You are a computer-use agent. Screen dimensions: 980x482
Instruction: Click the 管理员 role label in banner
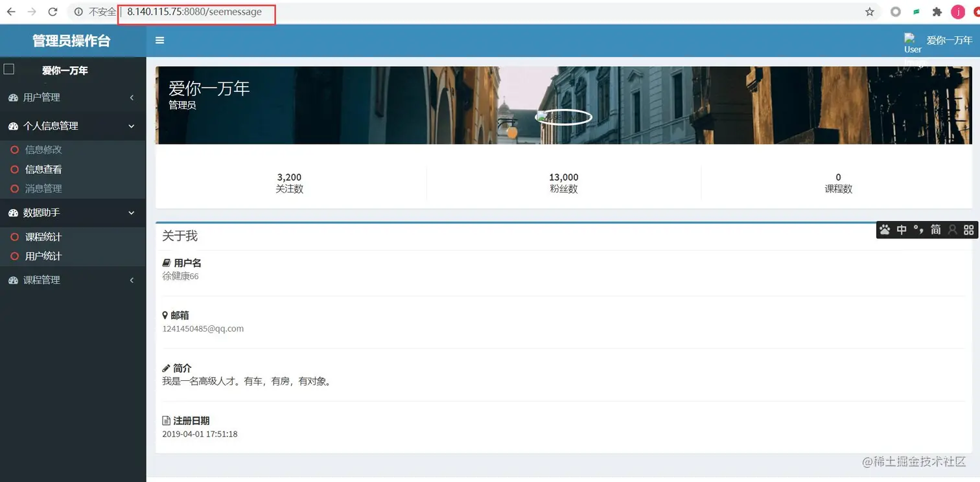point(182,105)
